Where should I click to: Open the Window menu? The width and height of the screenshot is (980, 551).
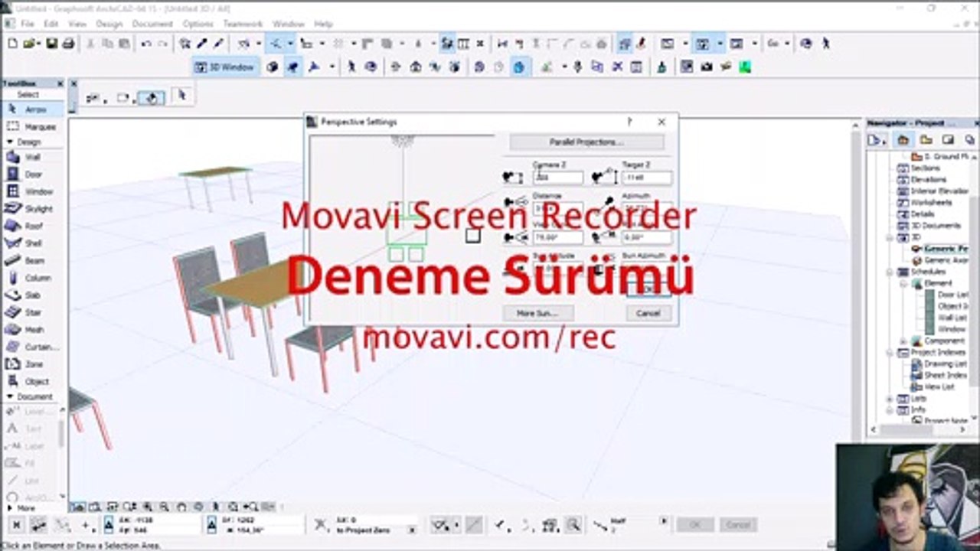[289, 24]
